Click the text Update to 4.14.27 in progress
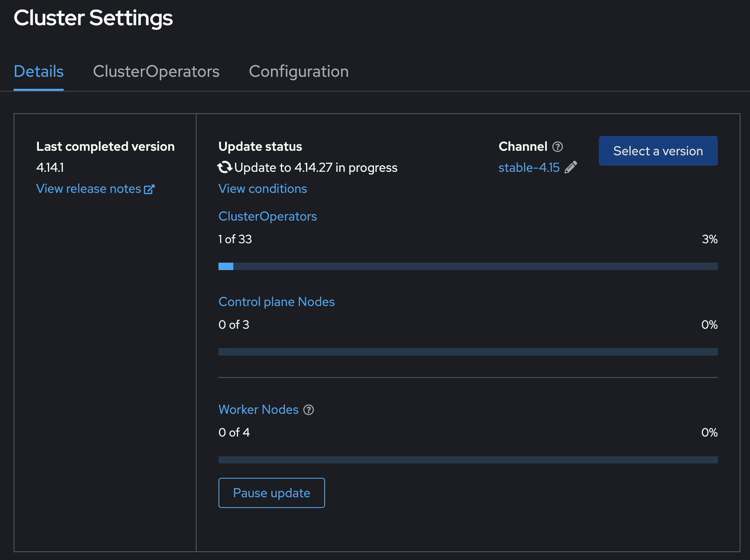 316,167
